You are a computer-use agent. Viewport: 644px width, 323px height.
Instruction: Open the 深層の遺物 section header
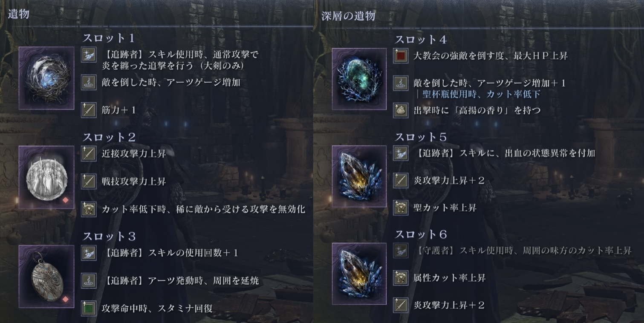[348, 16]
